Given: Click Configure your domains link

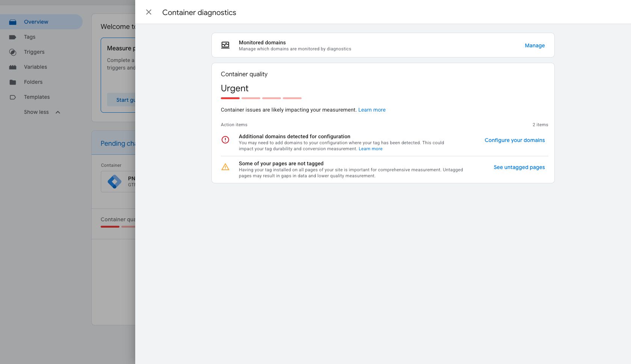Looking at the screenshot, I should (515, 140).
